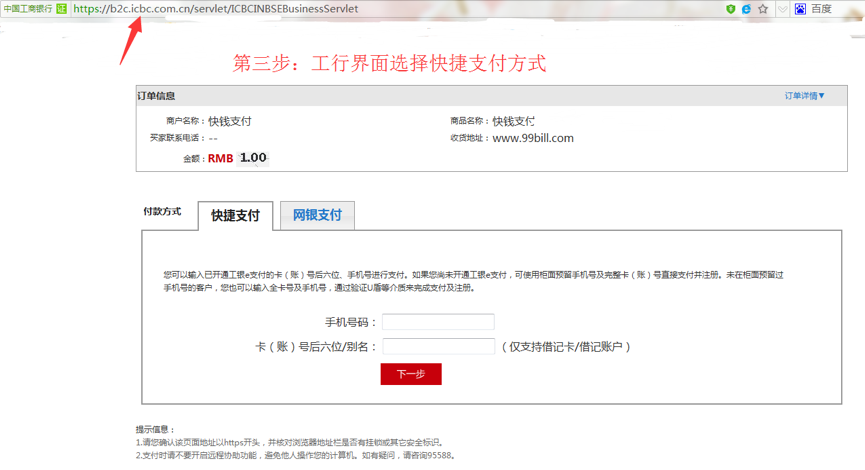865x470 pixels.
Task: Click the amount value 1.00
Action: pos(253,158)
